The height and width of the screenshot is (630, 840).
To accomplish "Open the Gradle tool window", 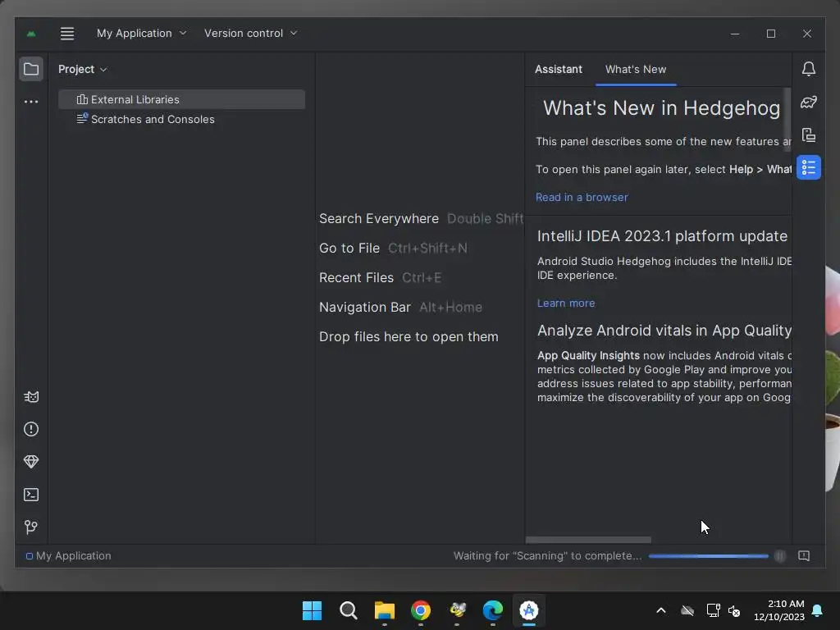I will pos(808,102).
